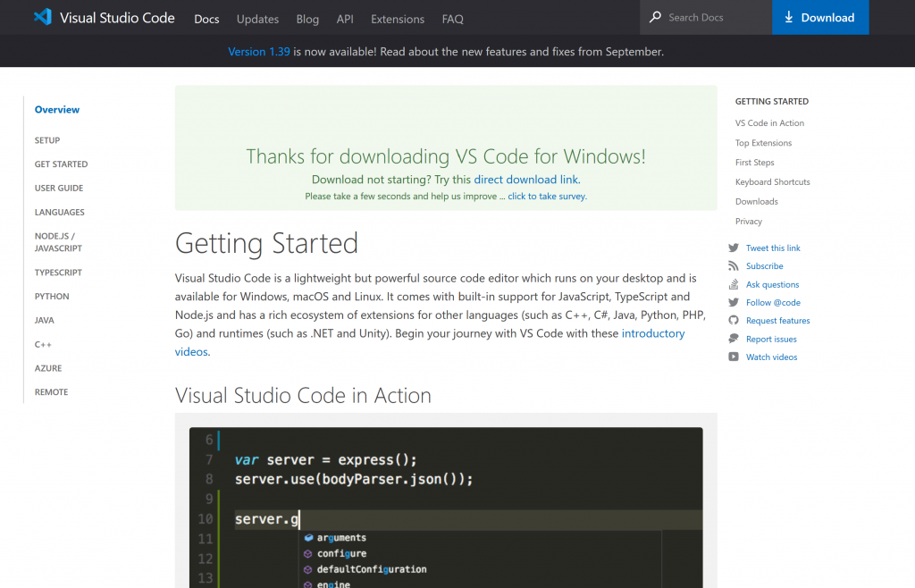Click the speech bubble icon beside Report issues

[x=734, y=339]
